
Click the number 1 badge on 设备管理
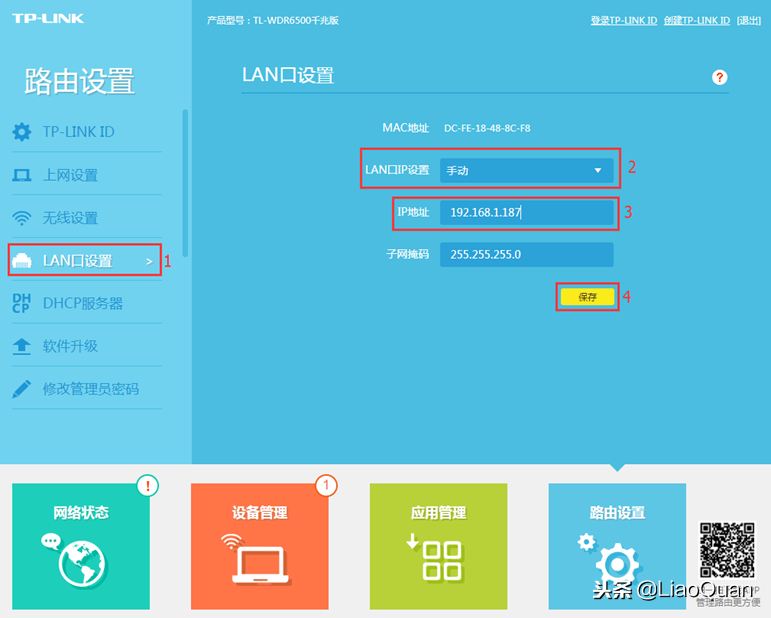[x=326, y=486]
